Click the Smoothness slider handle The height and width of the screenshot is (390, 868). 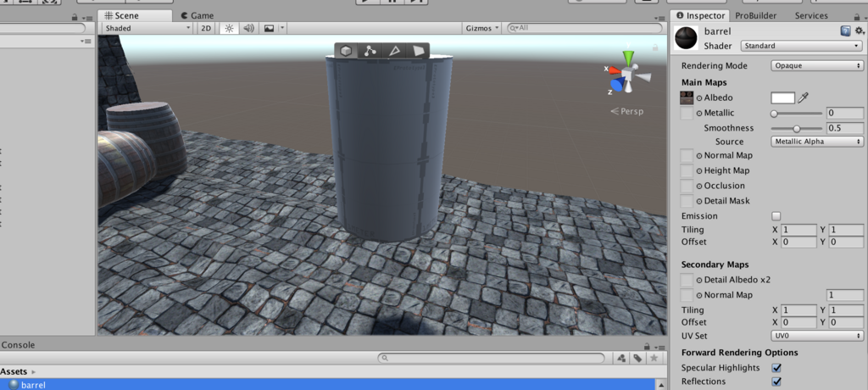(797, 129)
